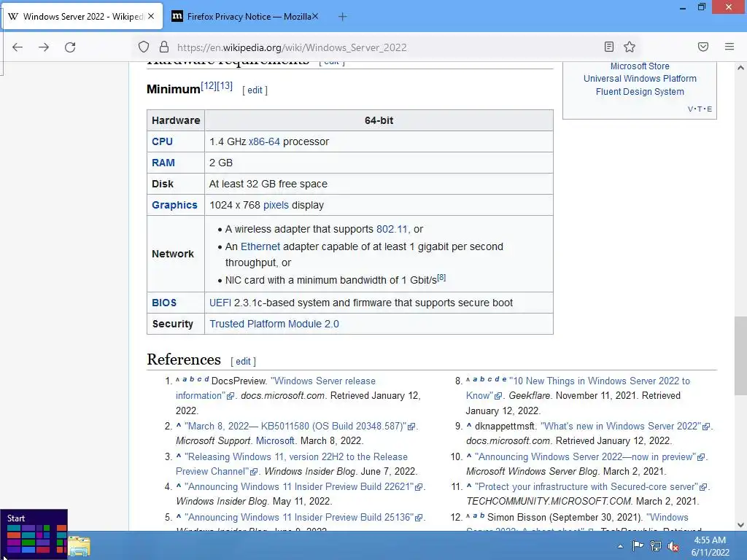
Task: Select the '2 GB' RAM value
Action: (x=221, y=163)
